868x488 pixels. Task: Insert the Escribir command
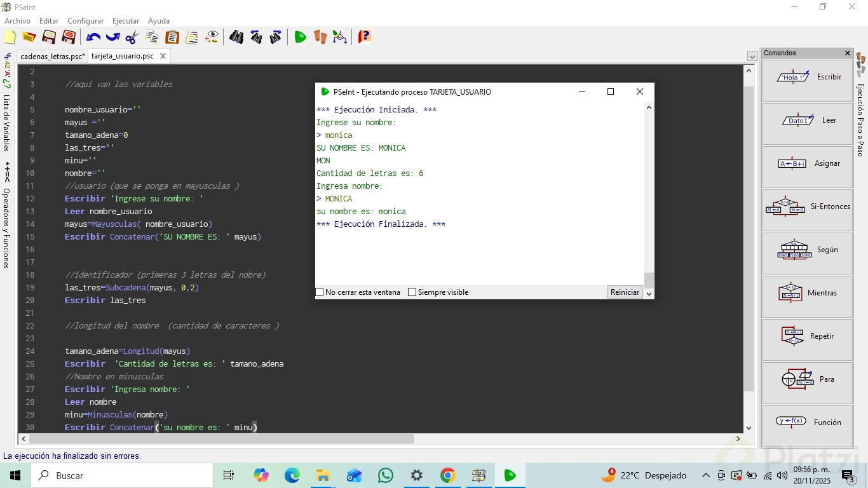[x=807, y=78]
